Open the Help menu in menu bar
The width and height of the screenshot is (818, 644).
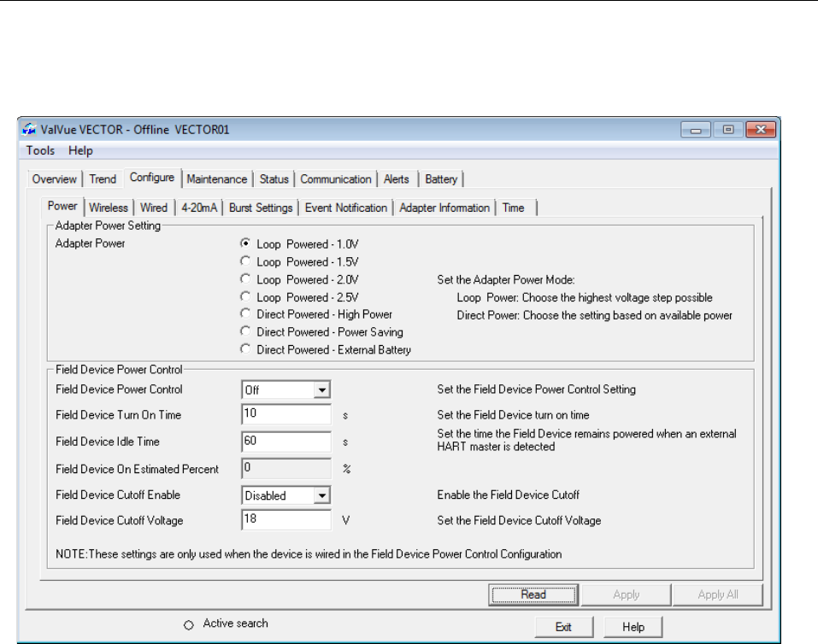pyautogui.click(x=80, y=150)
